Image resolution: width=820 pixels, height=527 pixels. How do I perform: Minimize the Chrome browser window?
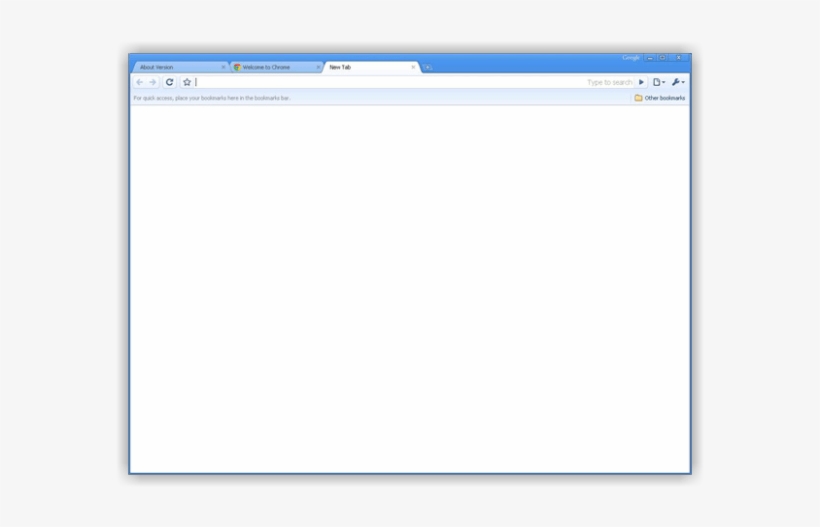(x=650, y=58)
